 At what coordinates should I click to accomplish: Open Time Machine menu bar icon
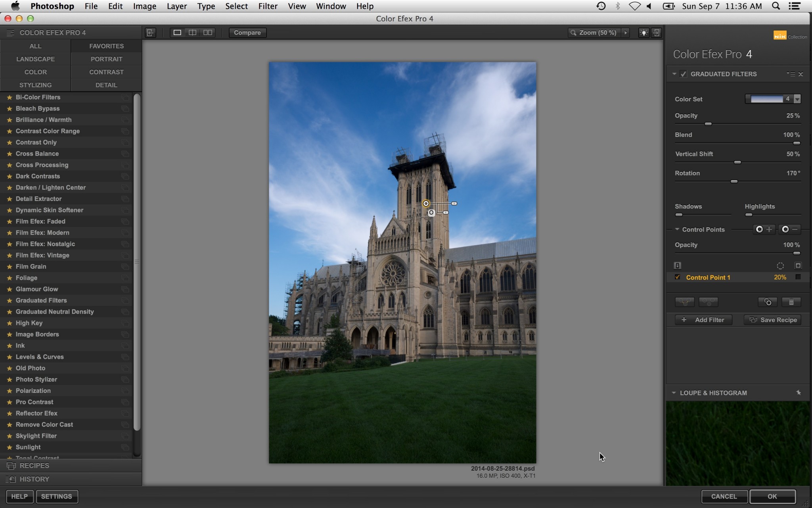[601, 6]
